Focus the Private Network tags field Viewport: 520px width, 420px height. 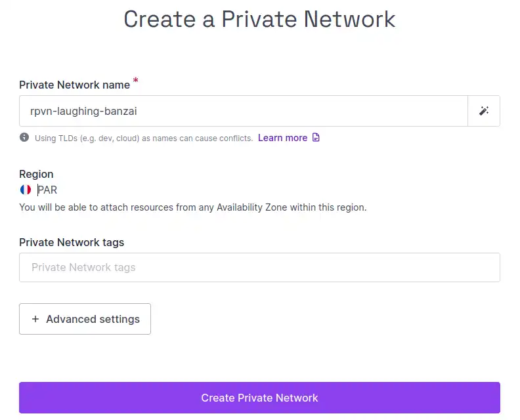click(x=259, y=268)
